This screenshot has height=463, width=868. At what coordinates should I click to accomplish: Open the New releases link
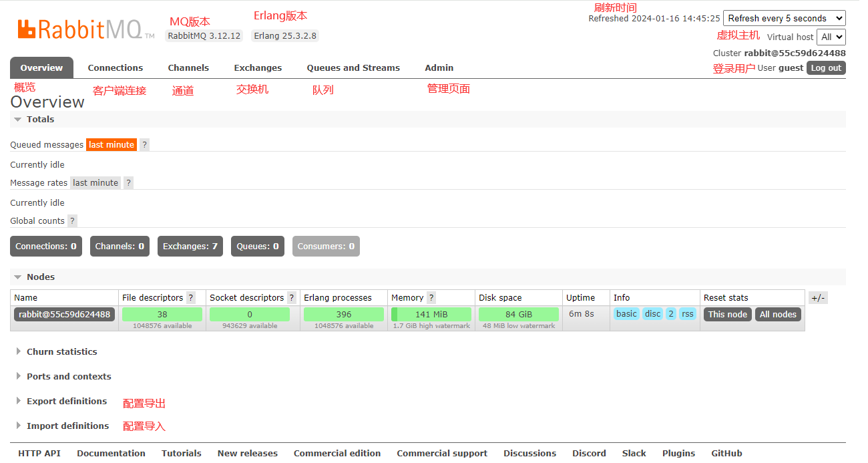tap(248, 453)
